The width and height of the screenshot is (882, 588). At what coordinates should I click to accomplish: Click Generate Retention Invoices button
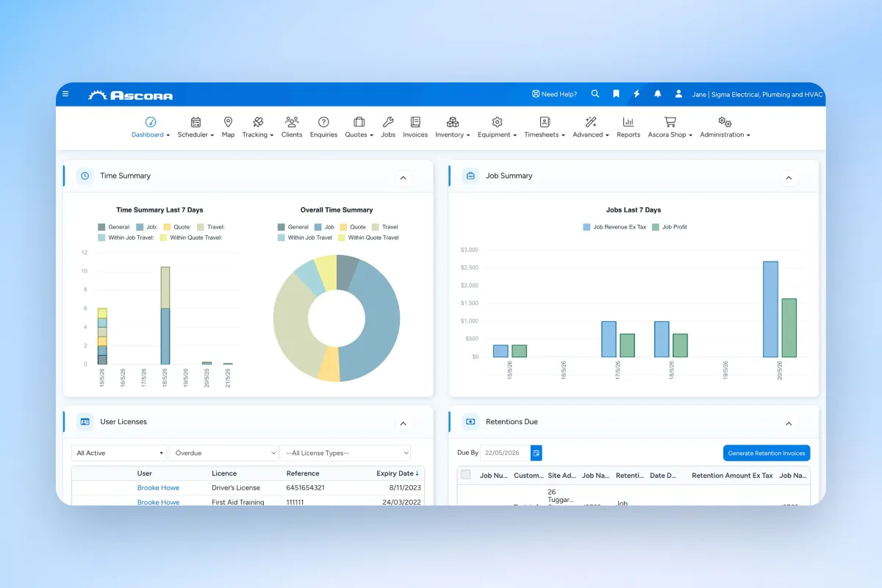(767, 453)
